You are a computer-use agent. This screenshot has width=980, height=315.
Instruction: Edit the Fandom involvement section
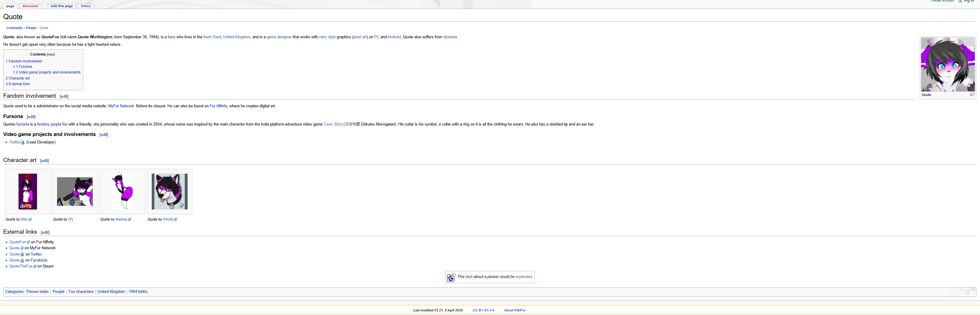tap(64, 97)
